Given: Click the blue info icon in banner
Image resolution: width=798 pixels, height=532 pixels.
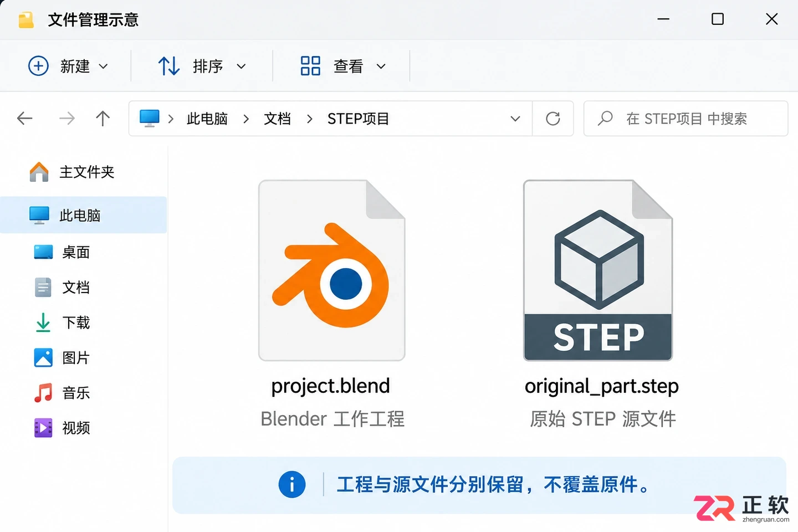Looking at the screenshot, I should coord(292,484).
